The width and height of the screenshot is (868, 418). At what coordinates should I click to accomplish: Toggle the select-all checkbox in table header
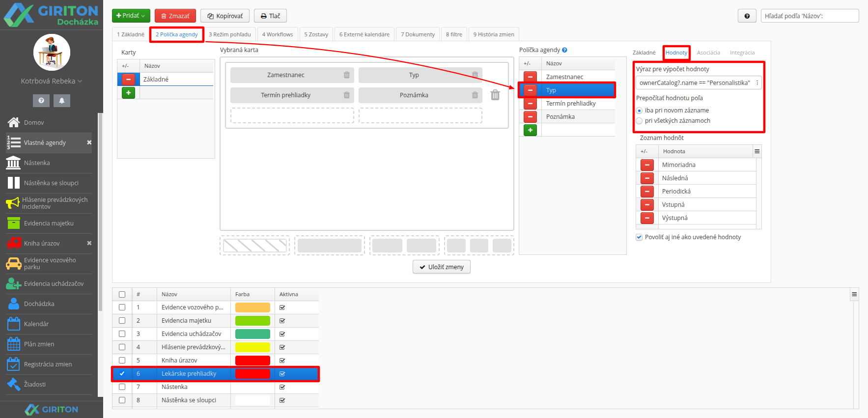click(122, 294)
